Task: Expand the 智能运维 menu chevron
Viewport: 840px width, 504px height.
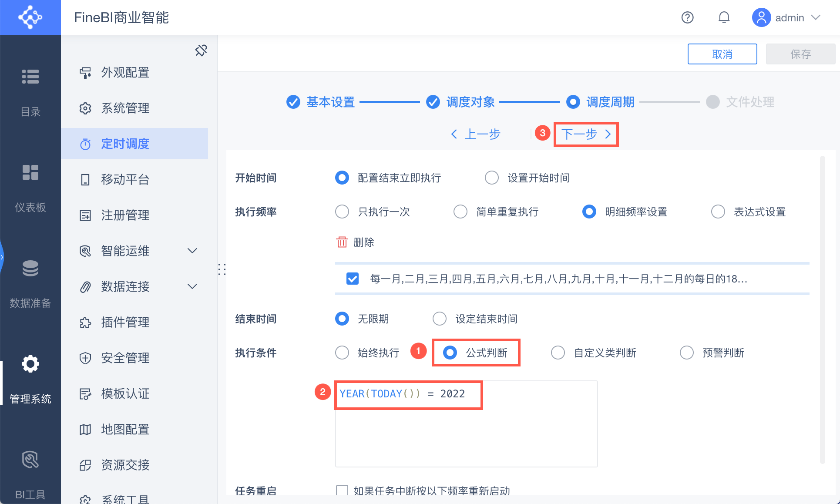Action: click(192, 251)
